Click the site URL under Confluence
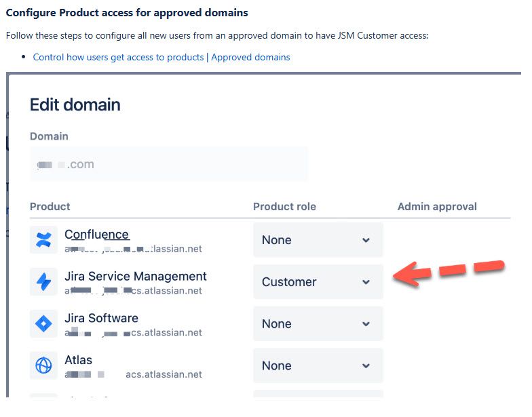The image size is (532, 417). pos(133,249)
